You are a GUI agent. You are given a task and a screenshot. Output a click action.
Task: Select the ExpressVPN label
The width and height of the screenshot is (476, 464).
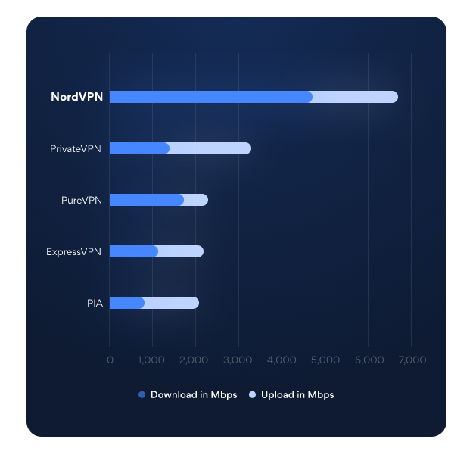click(x=74, y=251)
